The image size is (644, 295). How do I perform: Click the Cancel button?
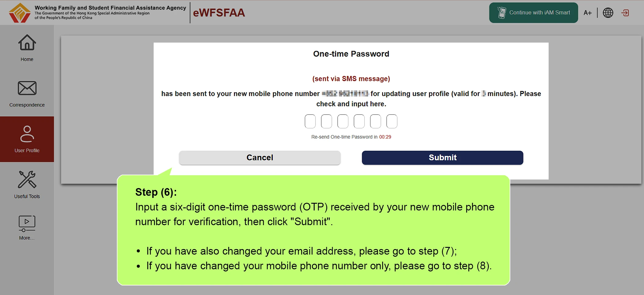[x=259, y=157]
